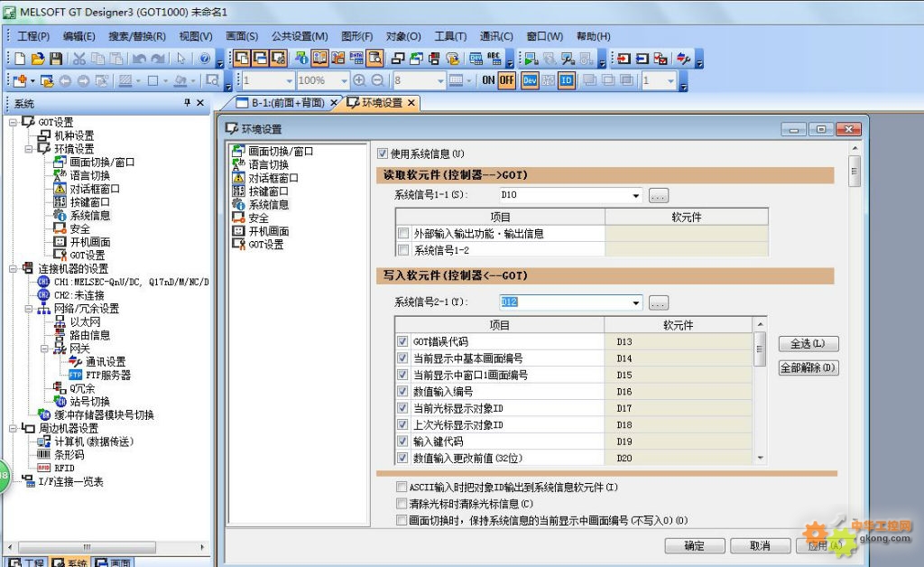Click the ON display state toolbar button
The height and width of the screenshot is (567, 924).
[x=488, y=80]
